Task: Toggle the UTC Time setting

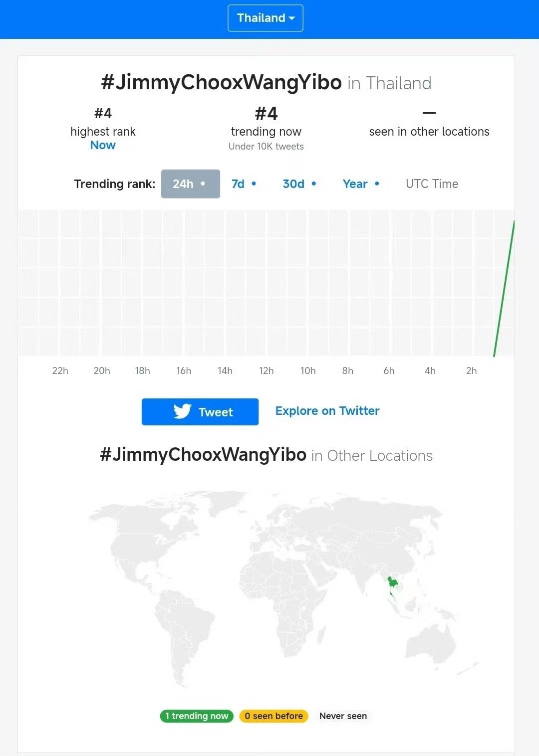Action: pyautogui.click(x=432, y=184)
